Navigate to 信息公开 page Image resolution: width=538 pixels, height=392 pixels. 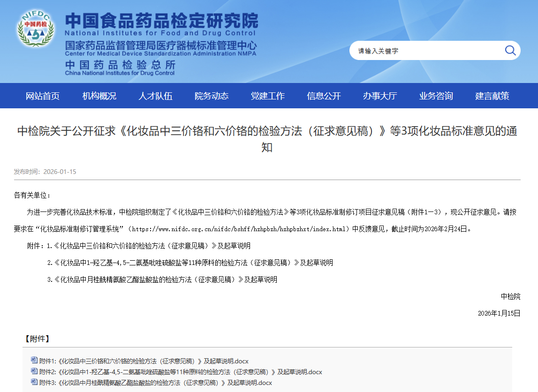[x=324, y=96]
